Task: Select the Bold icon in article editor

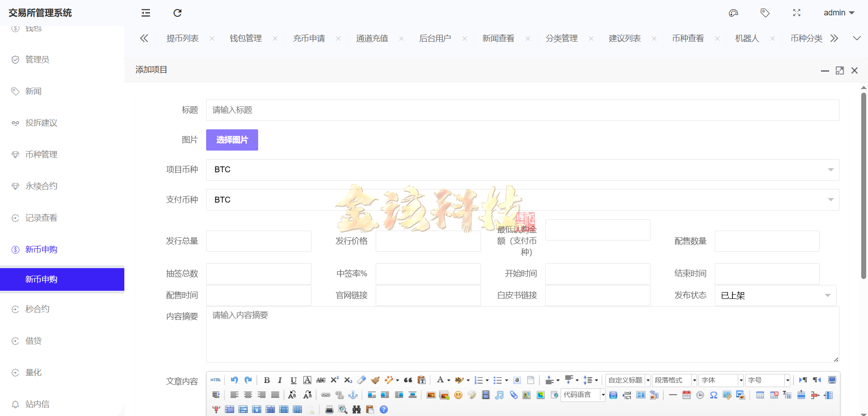Action: click(267, 380)
